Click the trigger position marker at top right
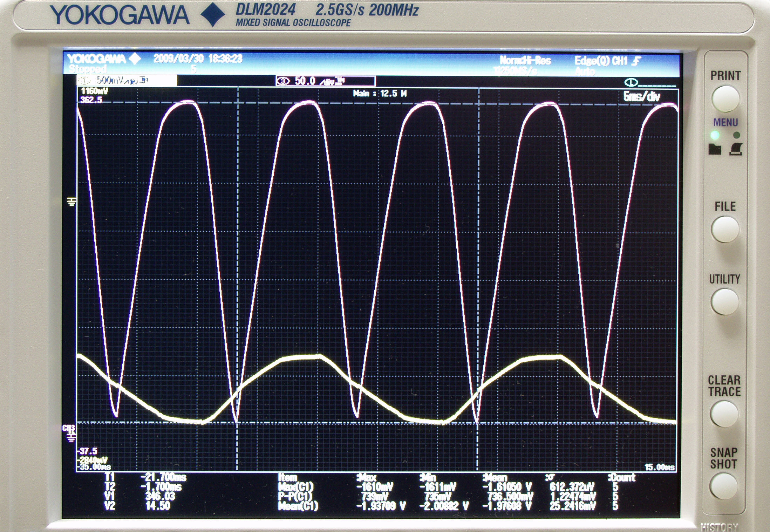 pyautogui.click(x=631, y=83)
